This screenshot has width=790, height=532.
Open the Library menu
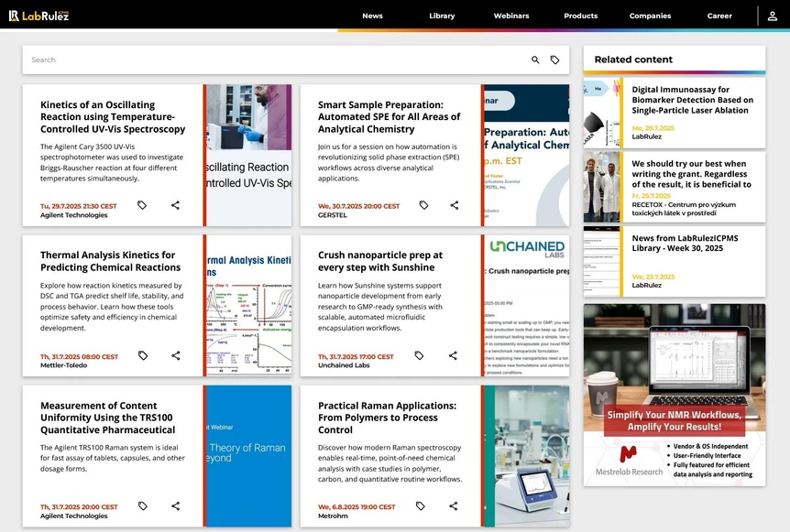pyautogui.click(x=442, y=16)
